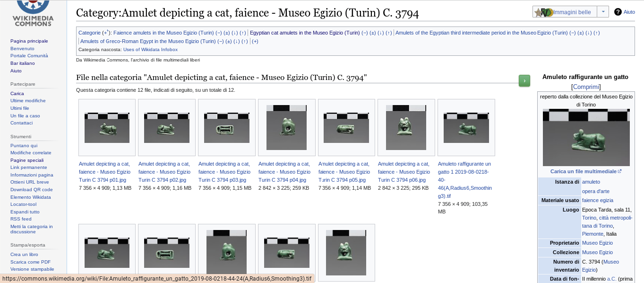Image resolution: width=644 pixels, height=283 pixels.
Task: Open the Categorie link in category bar
Action: pyautogui.click(x=89, y=33)
